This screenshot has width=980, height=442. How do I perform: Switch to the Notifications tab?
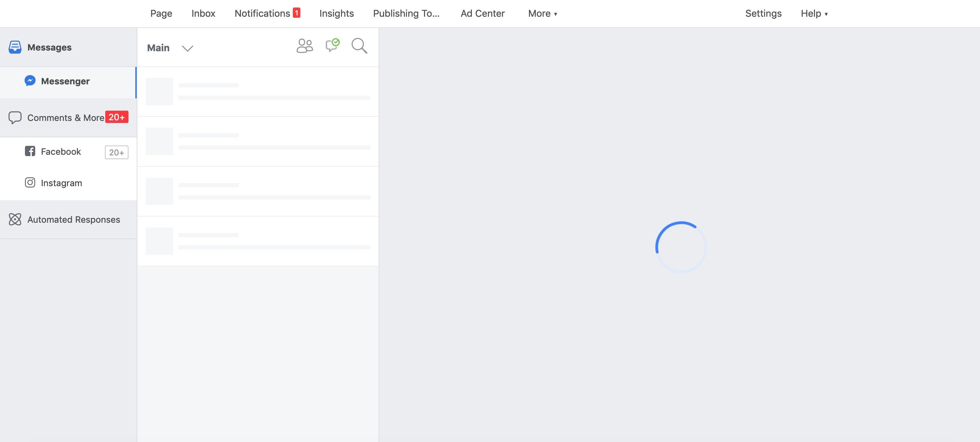click(262, 13)
